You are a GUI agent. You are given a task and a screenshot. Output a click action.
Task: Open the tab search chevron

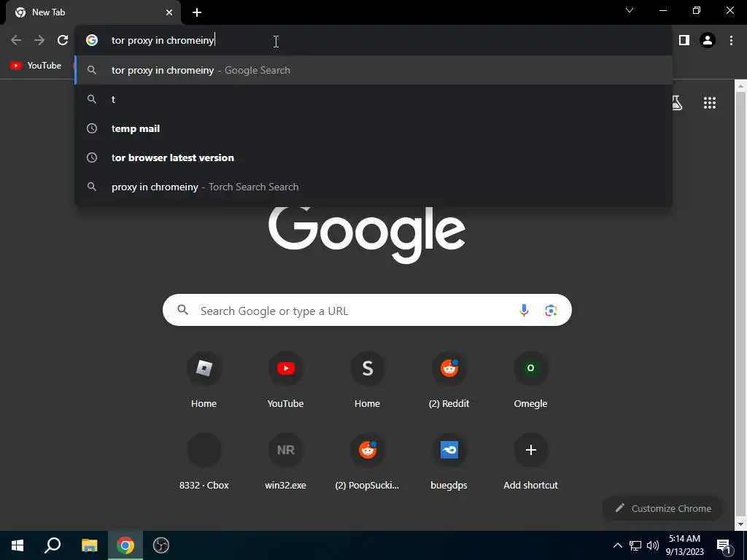[x=630, y=10]
